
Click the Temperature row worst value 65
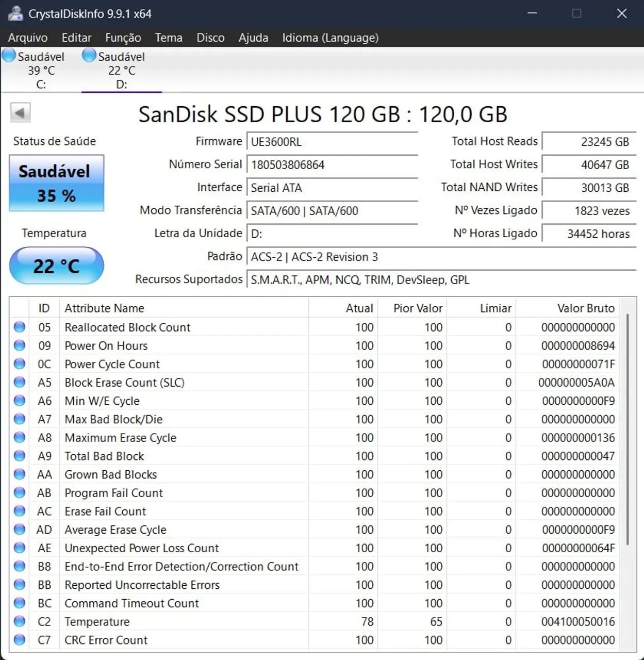point(436,621)
